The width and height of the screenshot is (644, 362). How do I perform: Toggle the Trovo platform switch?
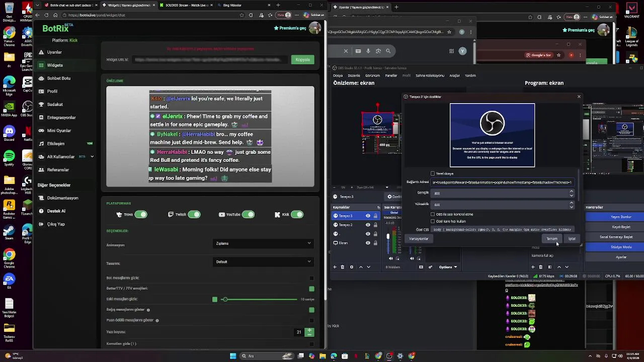pyautogui.click(x=141, y=215)
